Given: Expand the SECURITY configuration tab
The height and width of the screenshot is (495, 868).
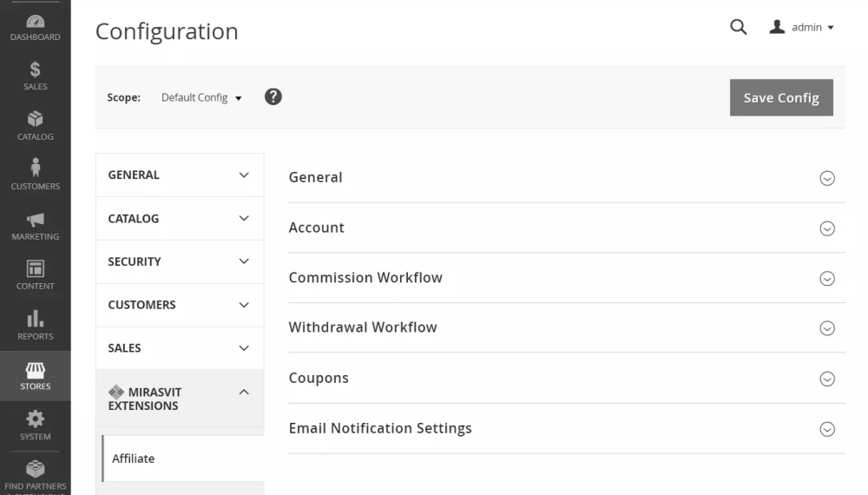Looking at the screenshot, I should point(180,261).
